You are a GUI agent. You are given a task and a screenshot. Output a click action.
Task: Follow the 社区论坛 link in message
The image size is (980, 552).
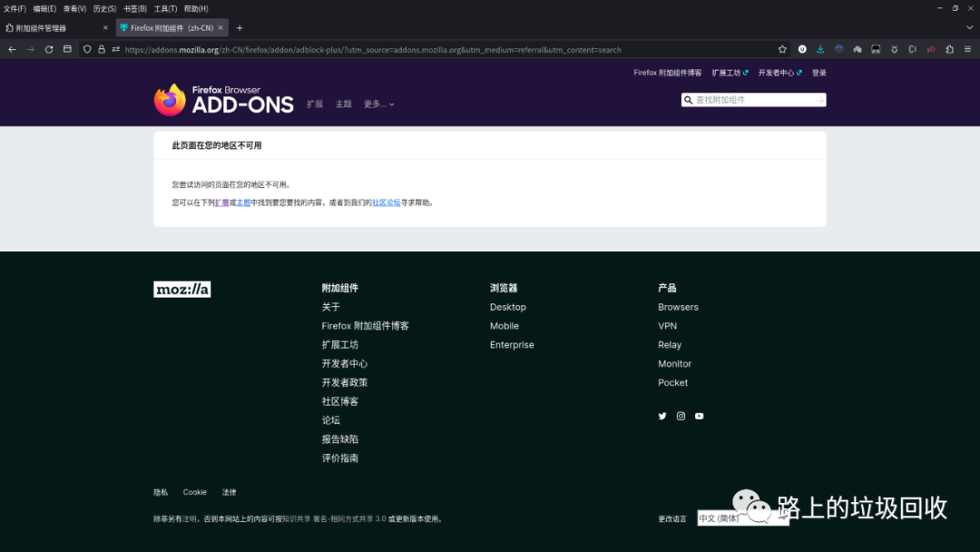pyautogui.click(x=387, y=202)
